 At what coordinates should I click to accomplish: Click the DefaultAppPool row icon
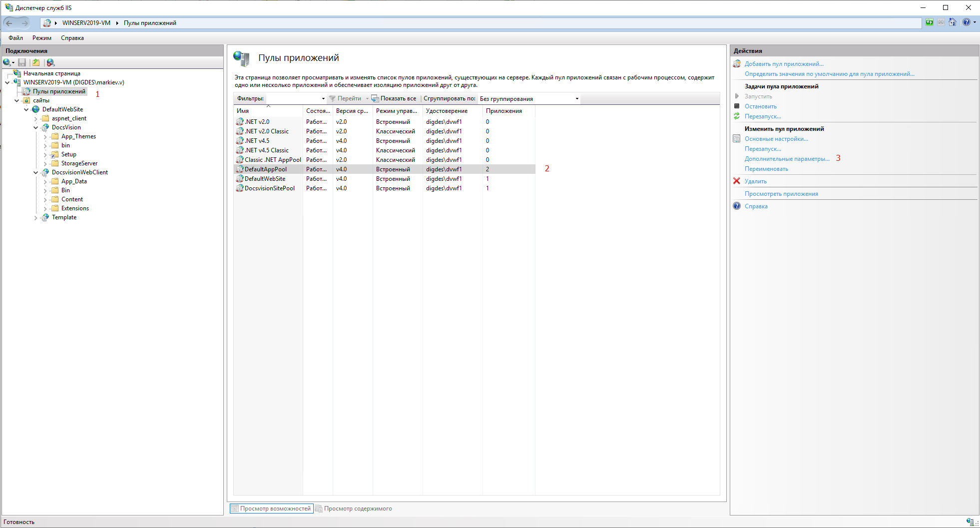[240, 169]
